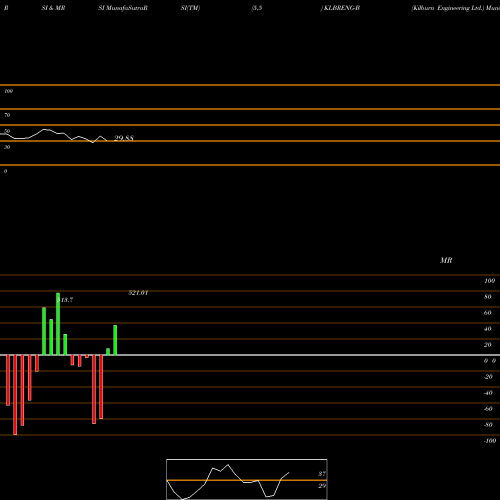Click the white RSI line in top panel

coord(53,136)
